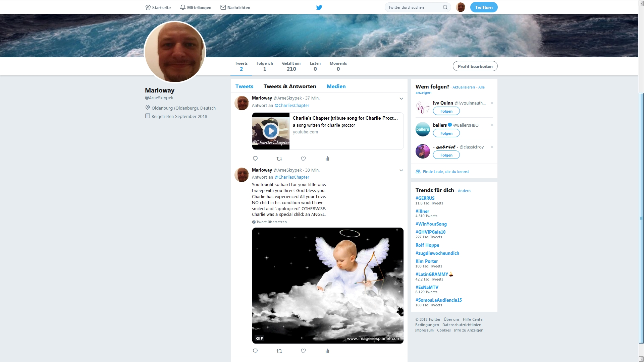Viewport: 644px width, 362px height.
Task: Open Kim Porter trend
Action: [427, 261]
